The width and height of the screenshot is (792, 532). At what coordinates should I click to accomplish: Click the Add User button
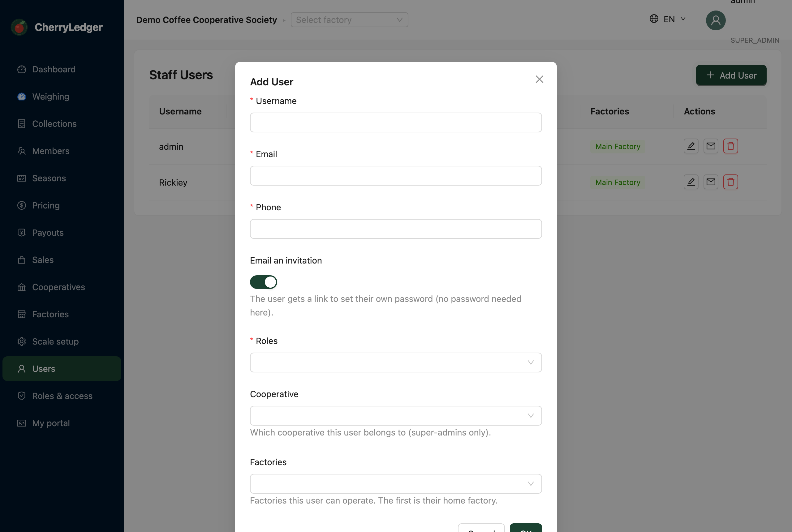pyautogui.click(x=731, y=75)
